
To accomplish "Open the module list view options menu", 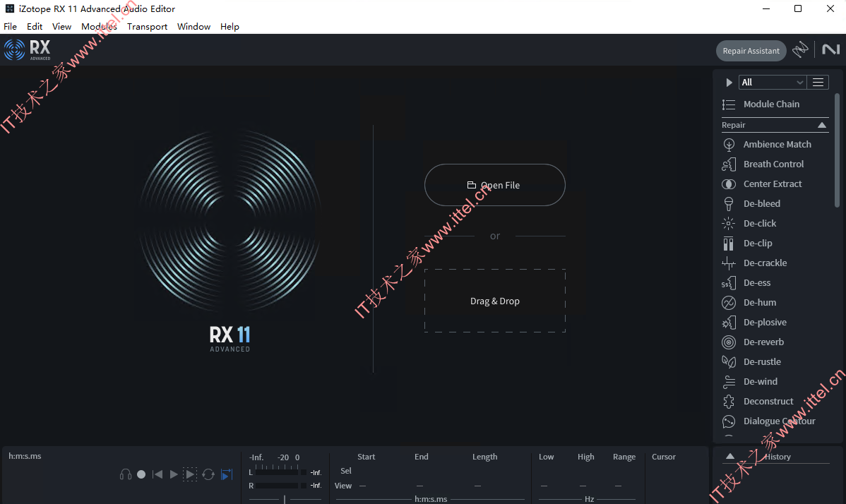I will pyautogui.click(x=818, y=83).
